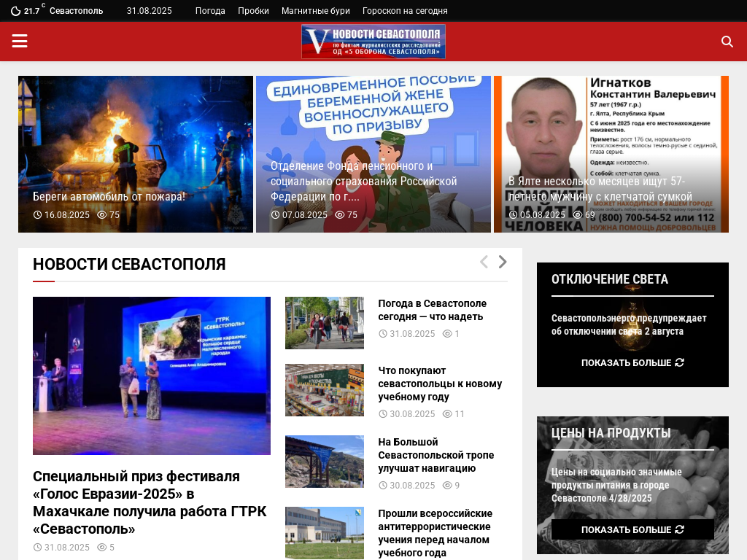Image resolution: width=747 pixels, height=560 pixels.
Task: Click eye icon on pension fund article
Action: click(340, 215)
